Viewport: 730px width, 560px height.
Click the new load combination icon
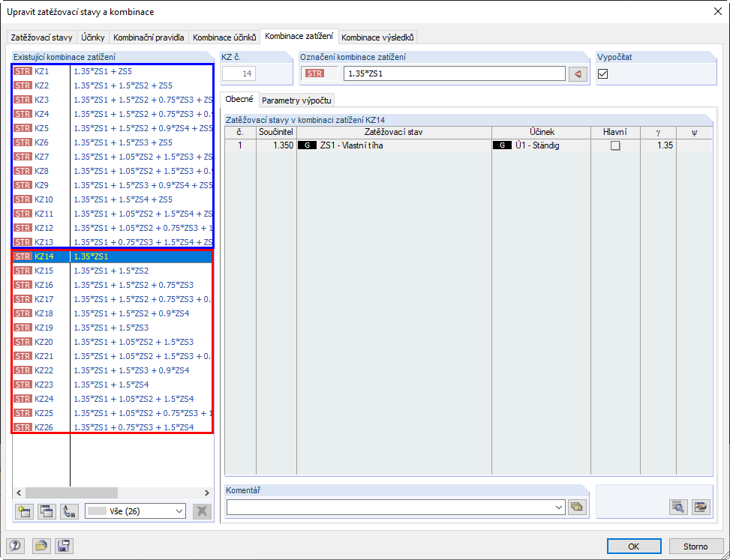click(x=23, y=511)
